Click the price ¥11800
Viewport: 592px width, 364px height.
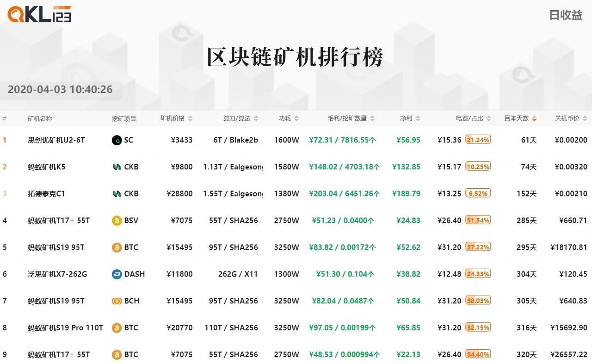(179, 274)
